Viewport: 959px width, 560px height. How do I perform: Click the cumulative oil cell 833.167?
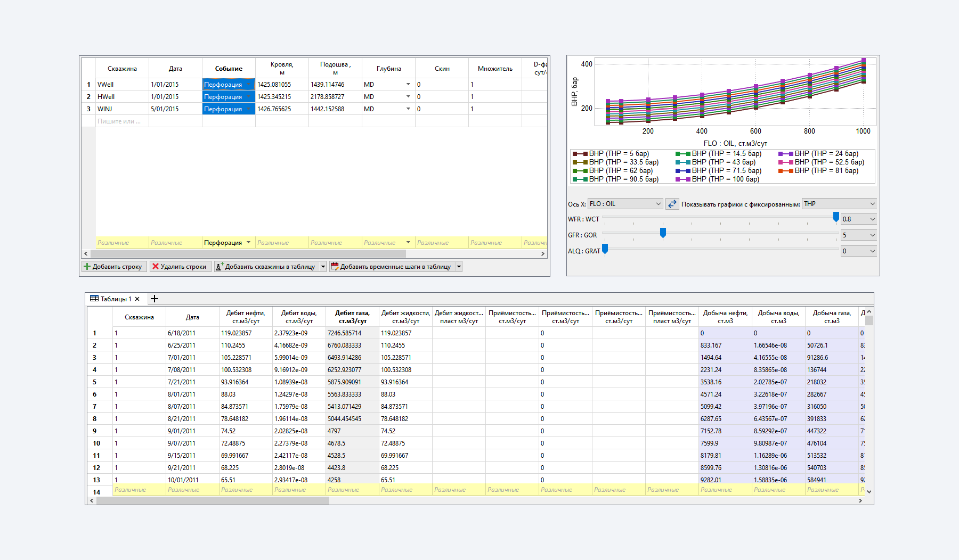click(725, 345)
